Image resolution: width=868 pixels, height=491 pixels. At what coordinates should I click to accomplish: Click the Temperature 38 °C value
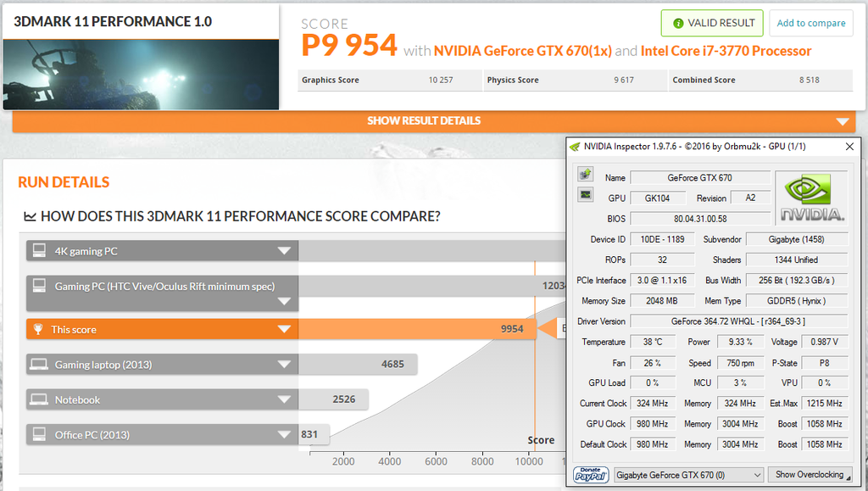(653, 342)
